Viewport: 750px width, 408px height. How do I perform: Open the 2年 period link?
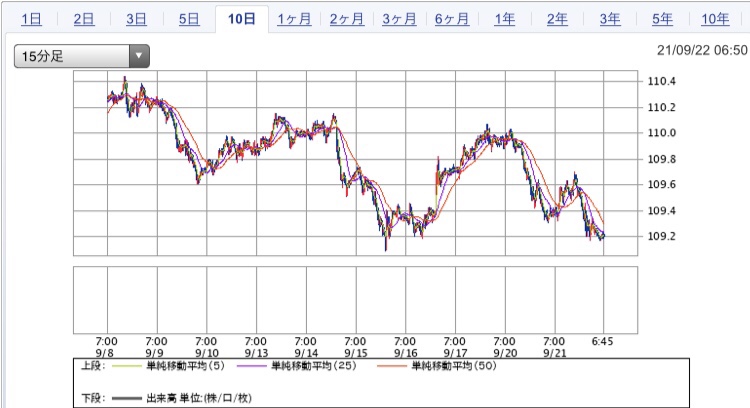coord(557,19)
